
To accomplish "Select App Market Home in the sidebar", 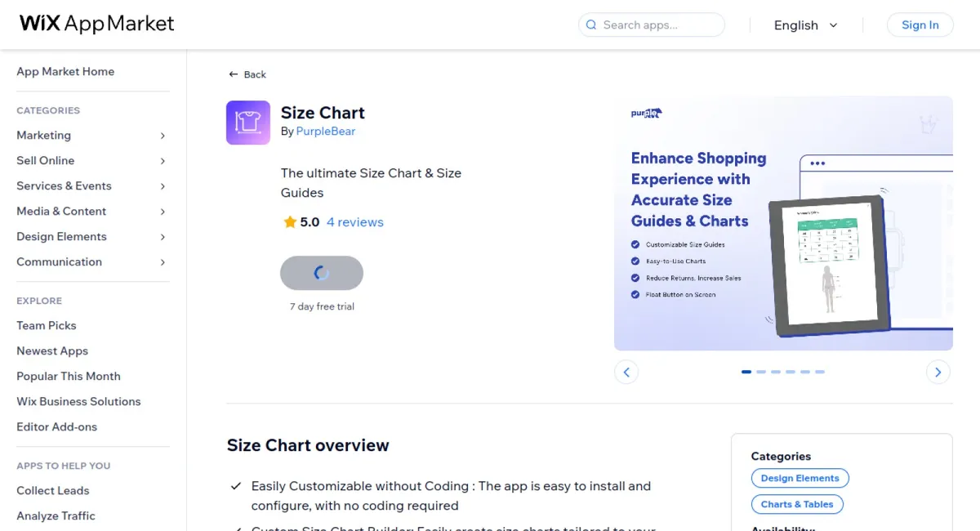I will [x=65, y=71].
